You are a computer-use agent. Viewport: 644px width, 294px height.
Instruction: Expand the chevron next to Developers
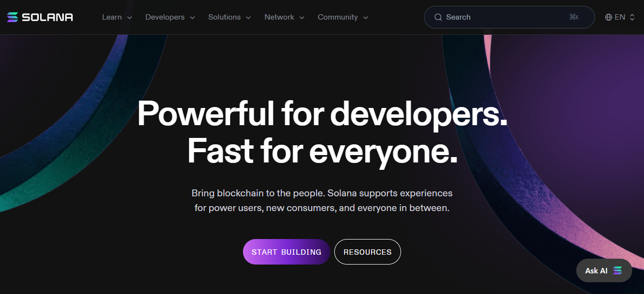pos(192,18)
